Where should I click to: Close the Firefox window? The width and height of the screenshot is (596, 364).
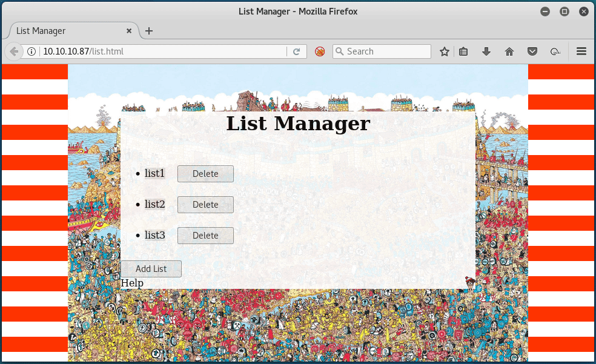tap(584, 12)
